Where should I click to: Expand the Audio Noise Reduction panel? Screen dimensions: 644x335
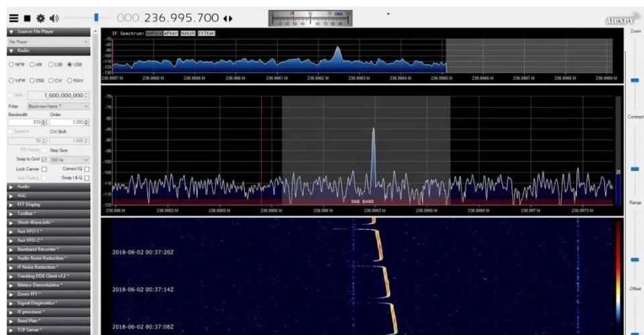point(48,259)
